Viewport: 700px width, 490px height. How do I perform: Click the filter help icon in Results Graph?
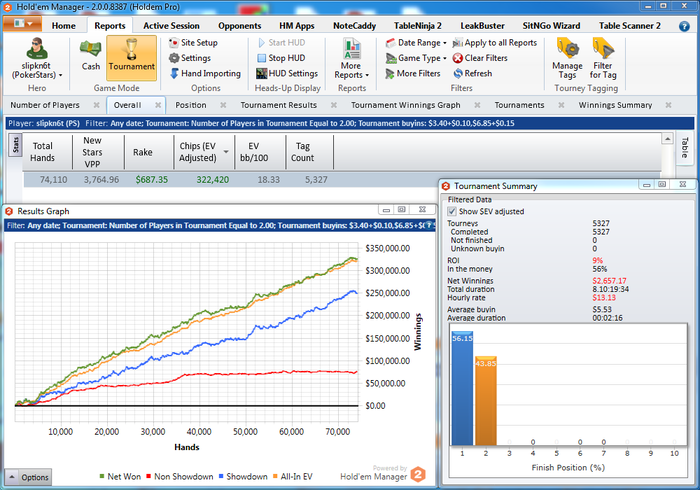tap(429, 225)
